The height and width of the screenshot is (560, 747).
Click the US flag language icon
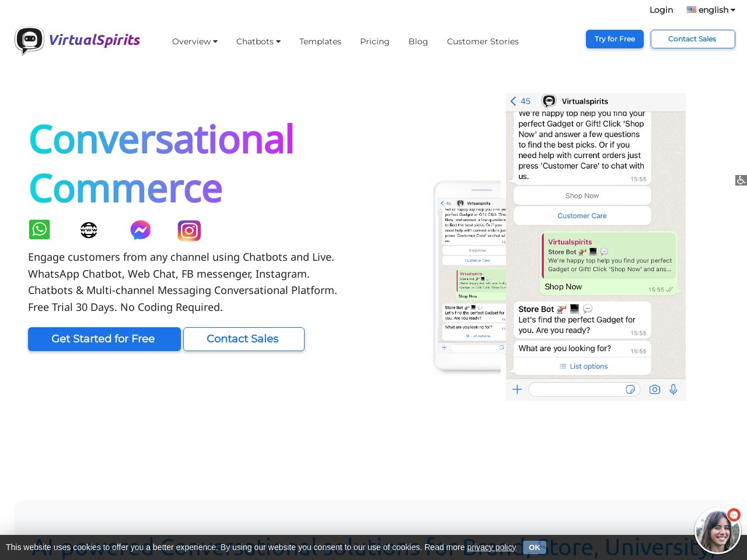click(692, 9)
